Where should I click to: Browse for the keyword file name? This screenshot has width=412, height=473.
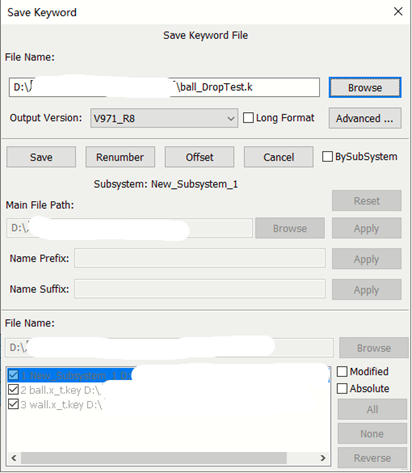click(365, 87)
